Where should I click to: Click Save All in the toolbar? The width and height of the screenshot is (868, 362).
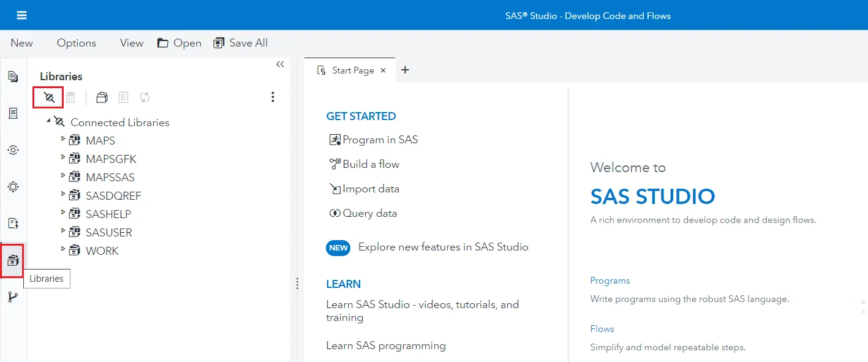(x=241, y=43)
